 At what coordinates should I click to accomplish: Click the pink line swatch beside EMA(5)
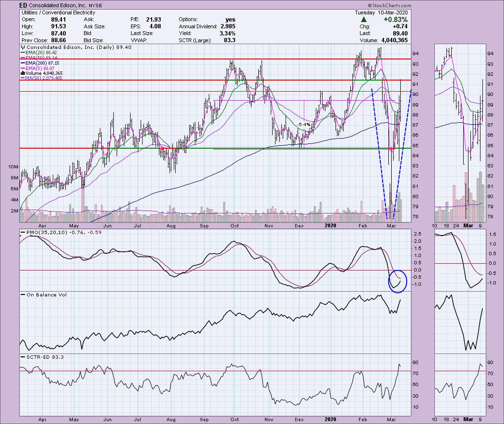(x=23, y=69)
